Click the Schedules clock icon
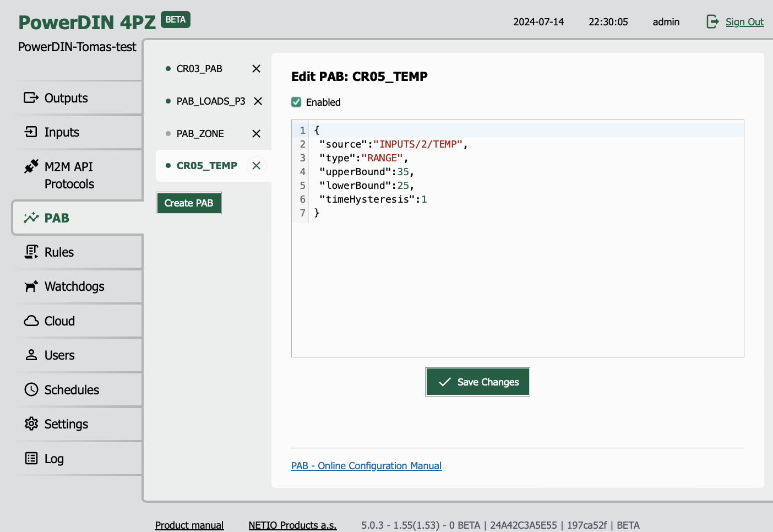This screenshot has height=532, width=773. click(x=31, y=390)
